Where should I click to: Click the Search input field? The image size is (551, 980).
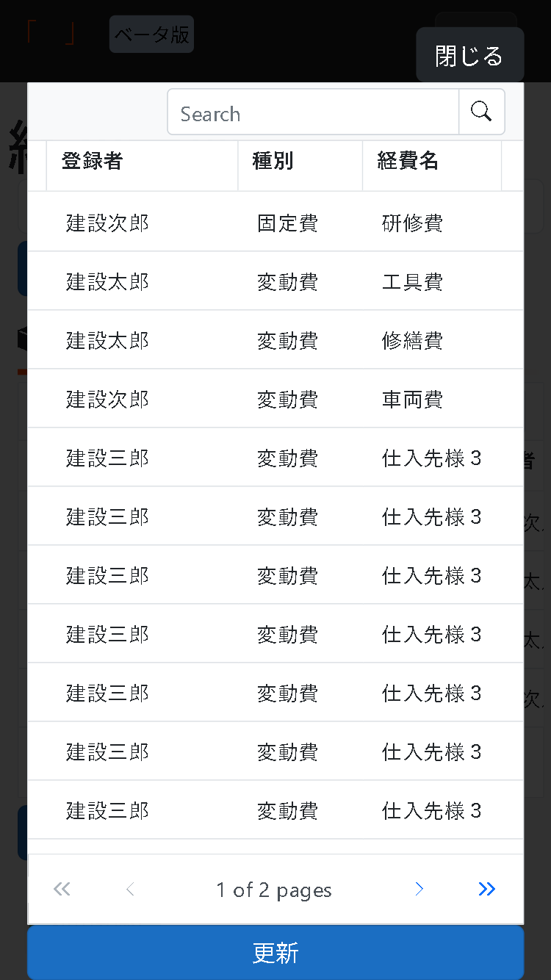[313, 112]
